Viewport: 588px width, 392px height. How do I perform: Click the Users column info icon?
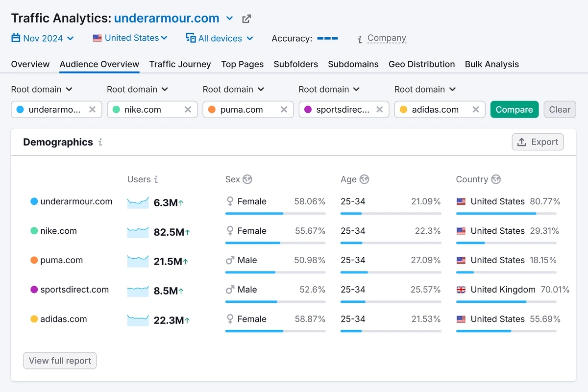click(x=156, y=179)
